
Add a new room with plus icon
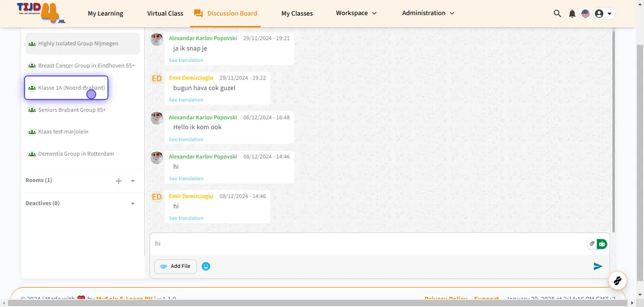(x=119, y=181)
